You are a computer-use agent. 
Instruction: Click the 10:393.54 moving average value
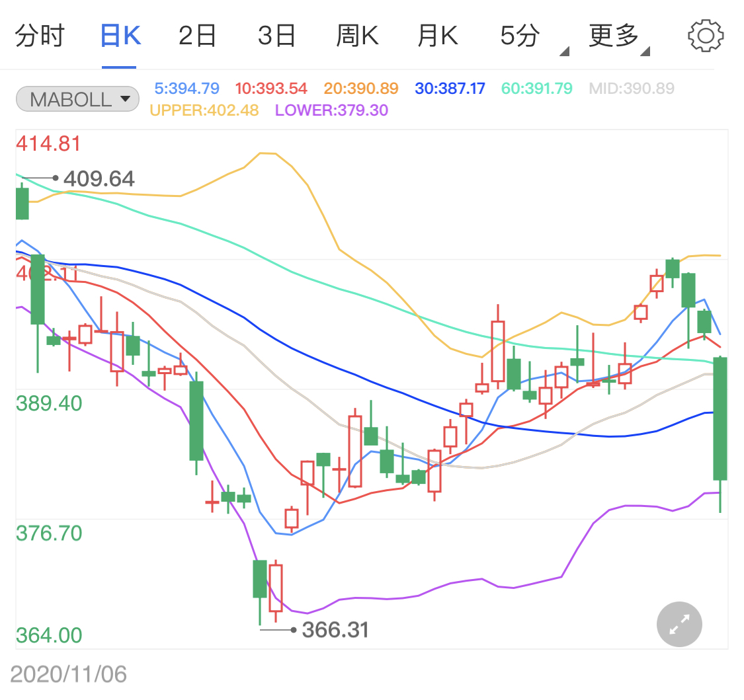(x=271, y=88)
